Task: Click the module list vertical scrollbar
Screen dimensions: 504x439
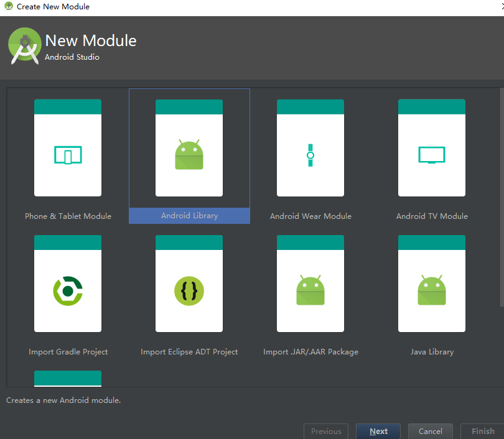Action: point(502,197)
